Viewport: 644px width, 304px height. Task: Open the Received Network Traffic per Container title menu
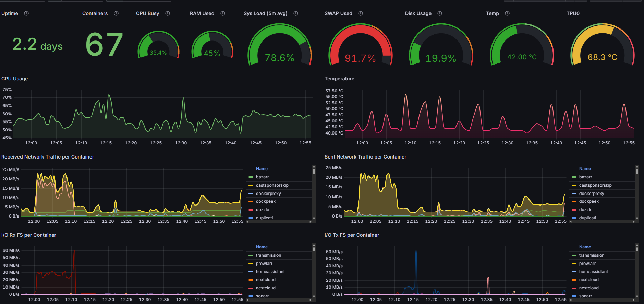48,157
